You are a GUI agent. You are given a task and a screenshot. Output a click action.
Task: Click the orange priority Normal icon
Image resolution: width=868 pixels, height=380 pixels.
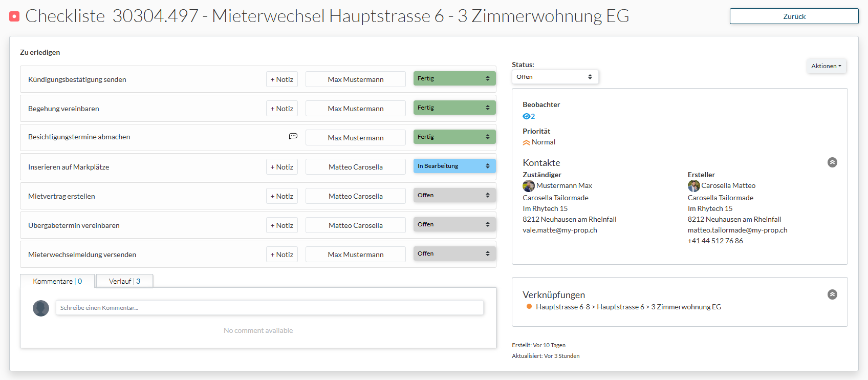coord(526,142)
